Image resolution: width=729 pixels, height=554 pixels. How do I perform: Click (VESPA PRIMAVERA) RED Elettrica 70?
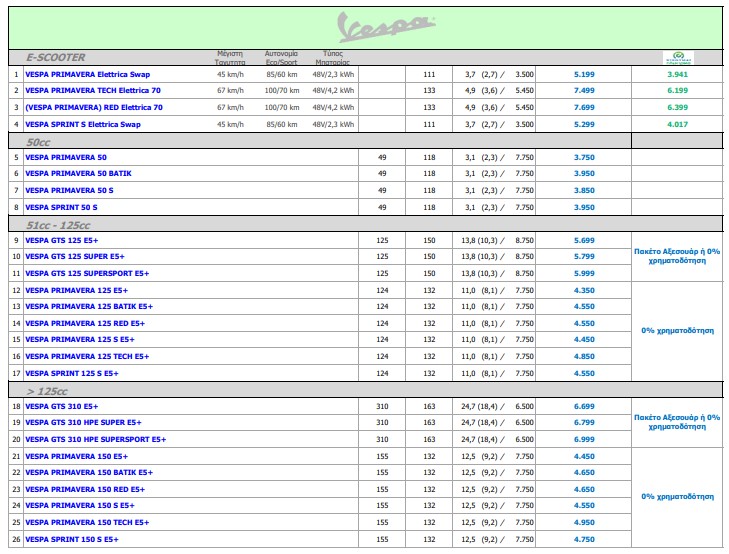[94, 107]
